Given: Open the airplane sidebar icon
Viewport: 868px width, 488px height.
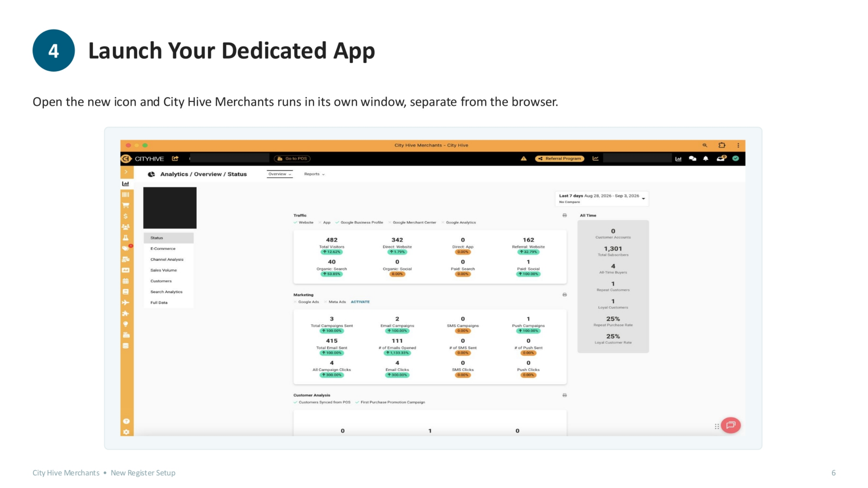Looking at the screenshot, I should click(x=125, y=303).
